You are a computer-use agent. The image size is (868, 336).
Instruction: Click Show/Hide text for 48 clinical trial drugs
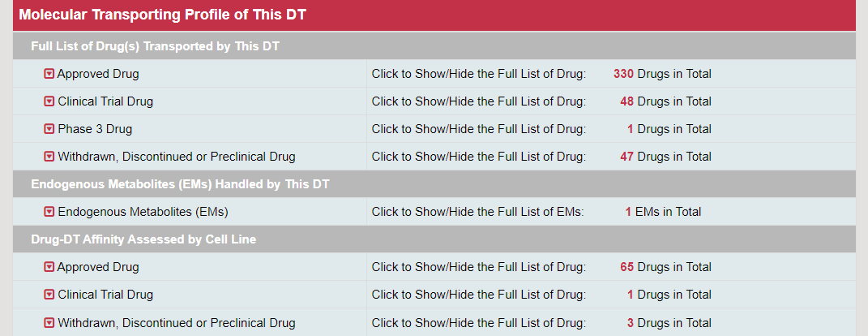tap(478, 101)
